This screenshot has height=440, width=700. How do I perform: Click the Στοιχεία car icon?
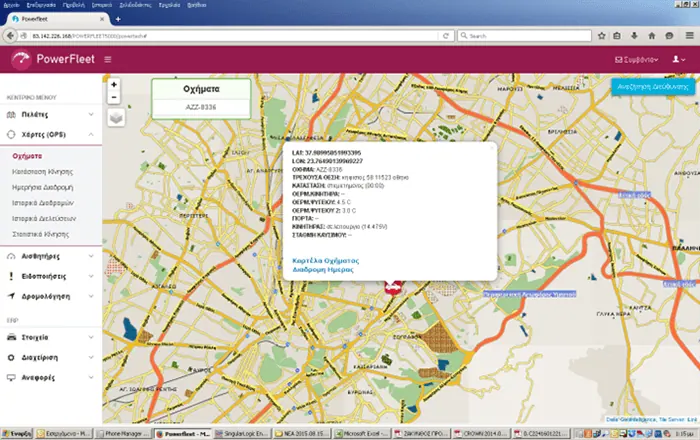tap(11, 337)
